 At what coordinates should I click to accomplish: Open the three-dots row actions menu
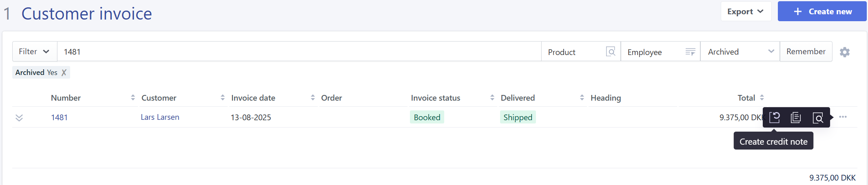point(843,117)
